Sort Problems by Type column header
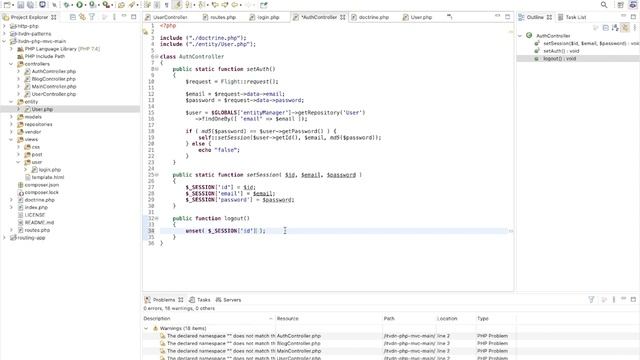This screenshot has width=640, height=360. click(495, 318)
